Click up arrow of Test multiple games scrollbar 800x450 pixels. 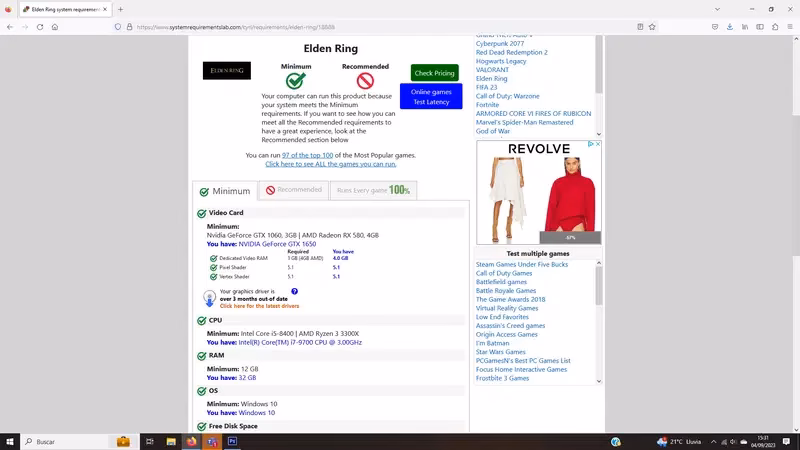(x=599, y=263)
